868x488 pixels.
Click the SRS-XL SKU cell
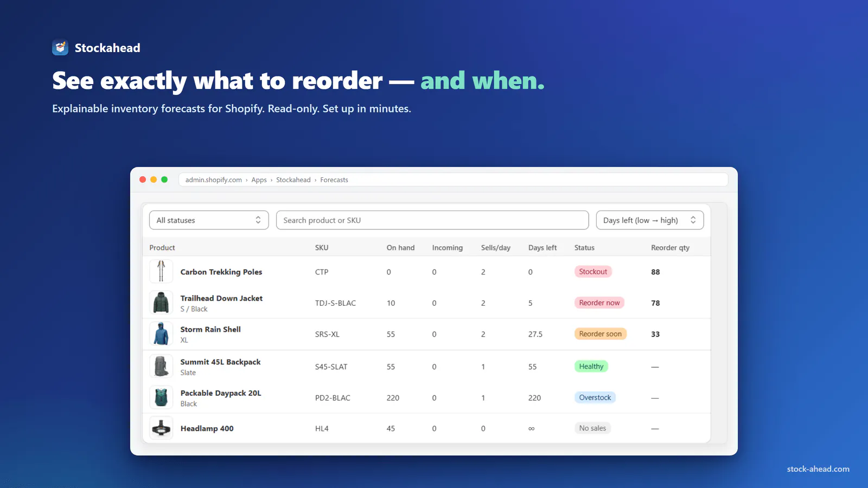click(327, 335)
